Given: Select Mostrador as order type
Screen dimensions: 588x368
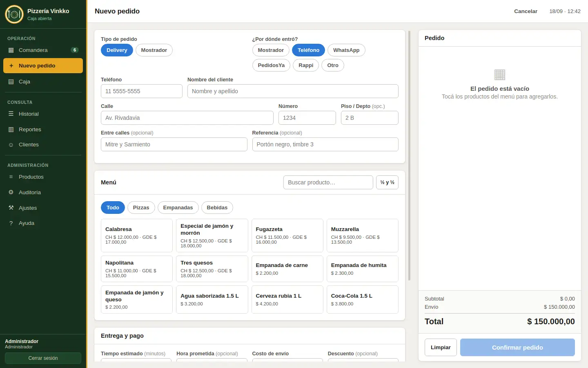Looking at the screenshot, I should click(154, 50).
